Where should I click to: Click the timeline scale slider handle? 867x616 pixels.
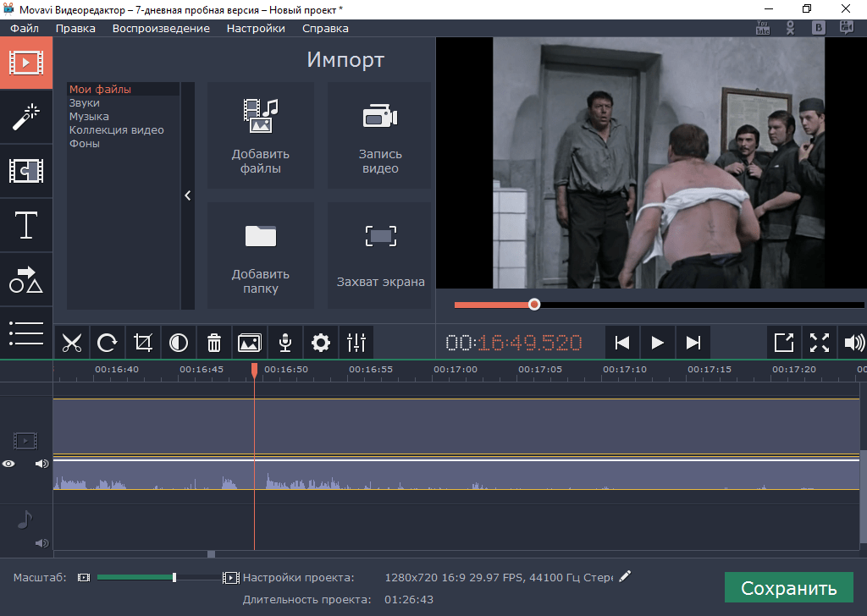click(174, 577)
